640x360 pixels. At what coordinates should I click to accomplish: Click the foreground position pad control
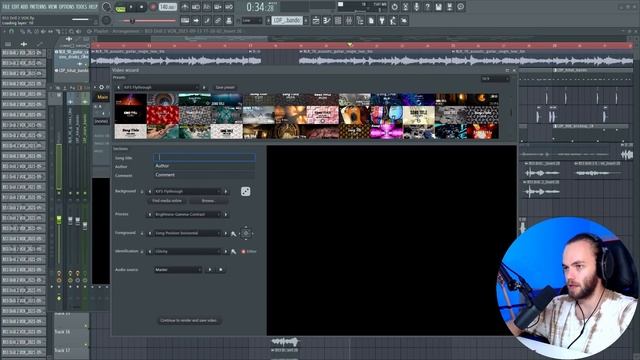tap(246, 233)
